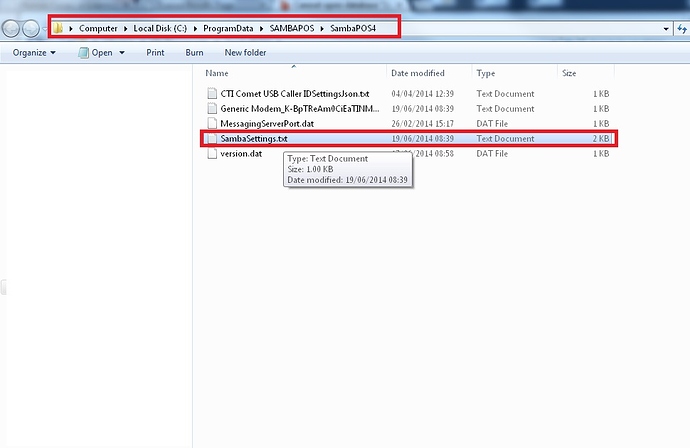Click the Back navigation arrow button

click(11, 29)
